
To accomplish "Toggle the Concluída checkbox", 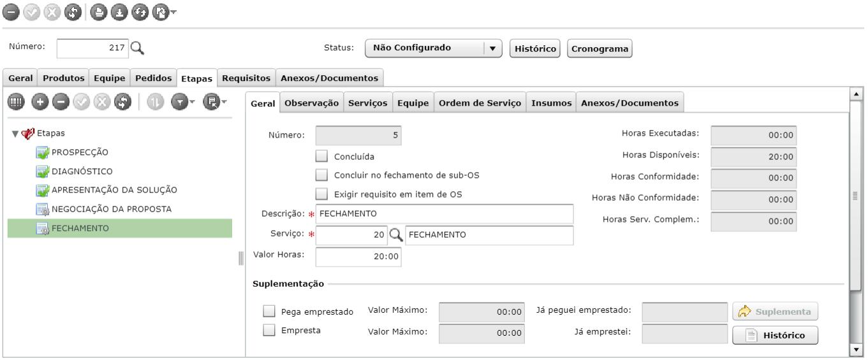I will tap(322, 155).
